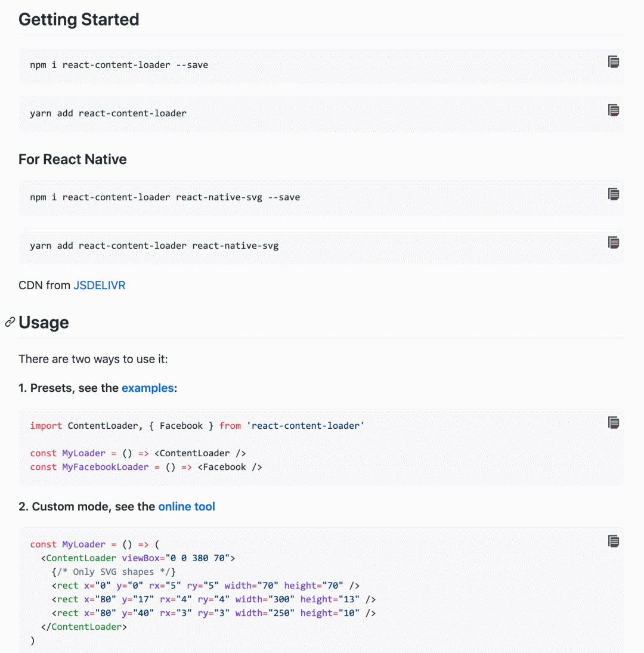
Task: Click the For React Native heading
Action: click(72, 159)
